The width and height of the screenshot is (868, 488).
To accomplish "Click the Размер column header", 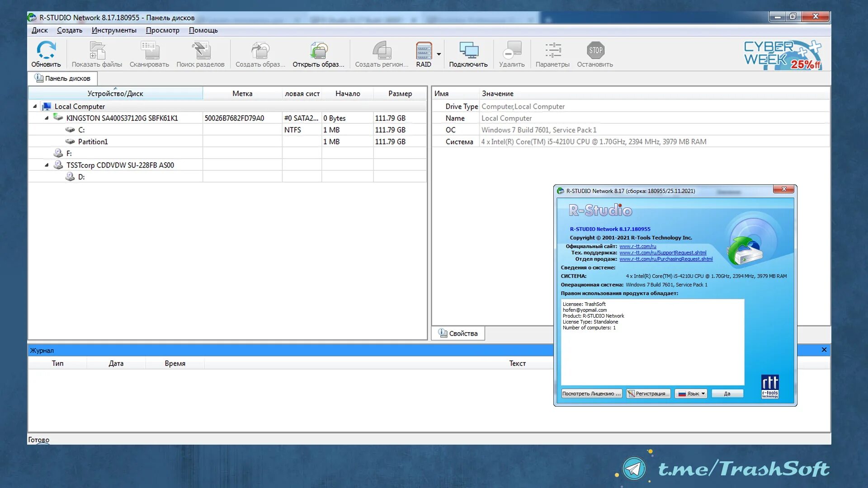I will [x=400, y=94].
